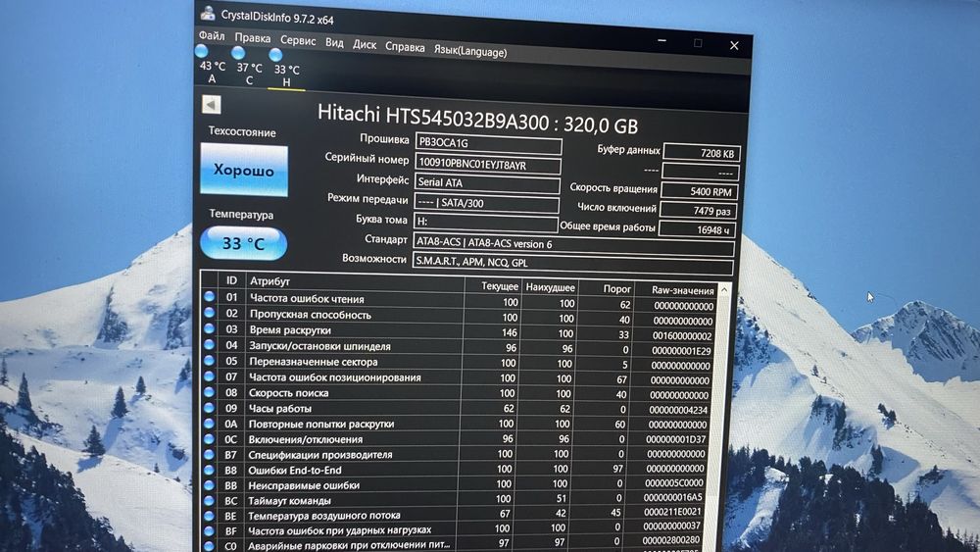Image resolution: width=980 pixels, height=552 pixels.
Task: Open the Сервис menu
Action: (x=298, y=40)
